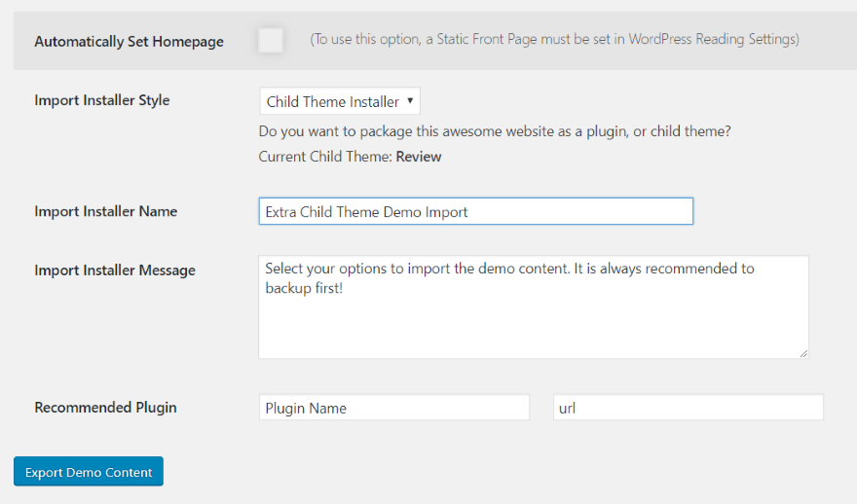Click the recommended plugin url field
The image size is (857, 504).
[688, 408]
